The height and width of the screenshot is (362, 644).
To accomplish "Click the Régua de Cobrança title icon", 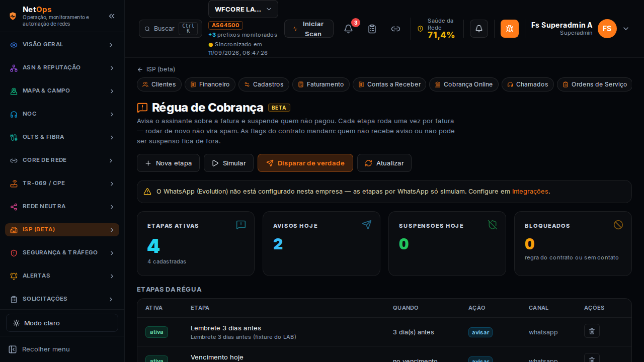I will point(142,108).
